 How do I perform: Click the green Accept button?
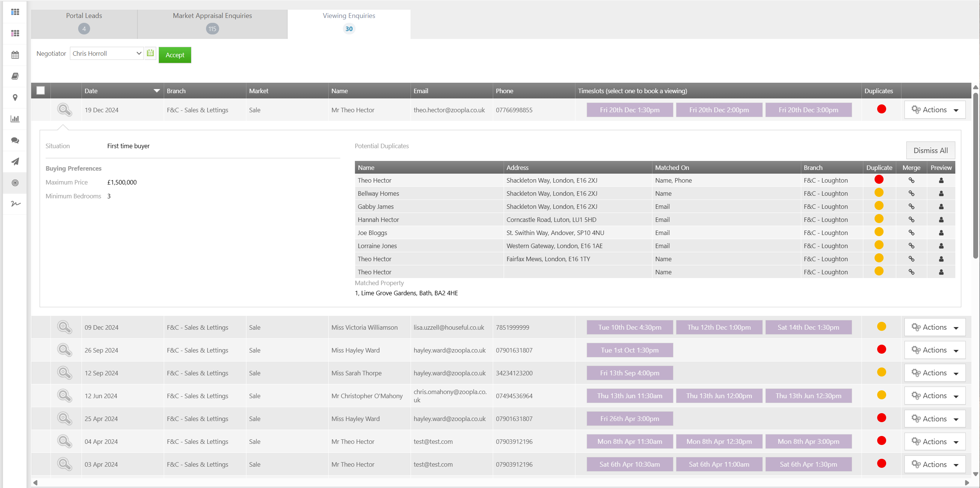(175, 55)
